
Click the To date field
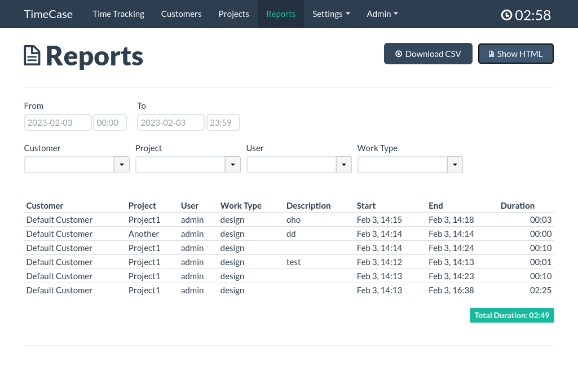point(170,122)
